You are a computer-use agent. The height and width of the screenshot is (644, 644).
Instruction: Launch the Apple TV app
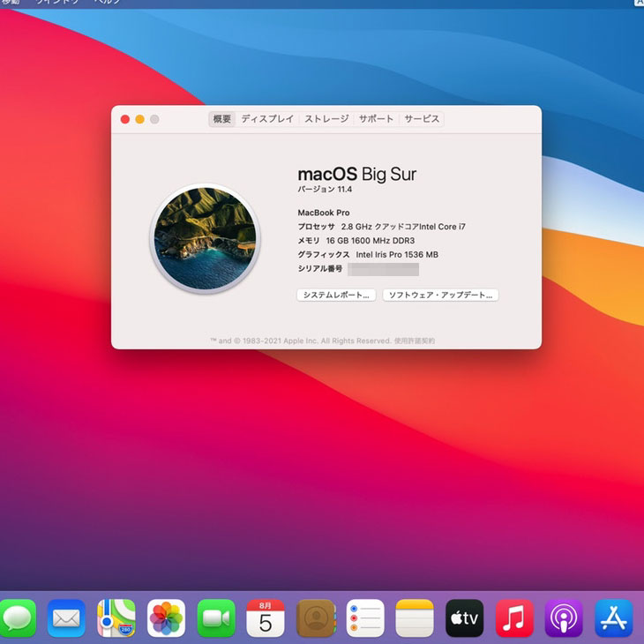pos(465,618)
